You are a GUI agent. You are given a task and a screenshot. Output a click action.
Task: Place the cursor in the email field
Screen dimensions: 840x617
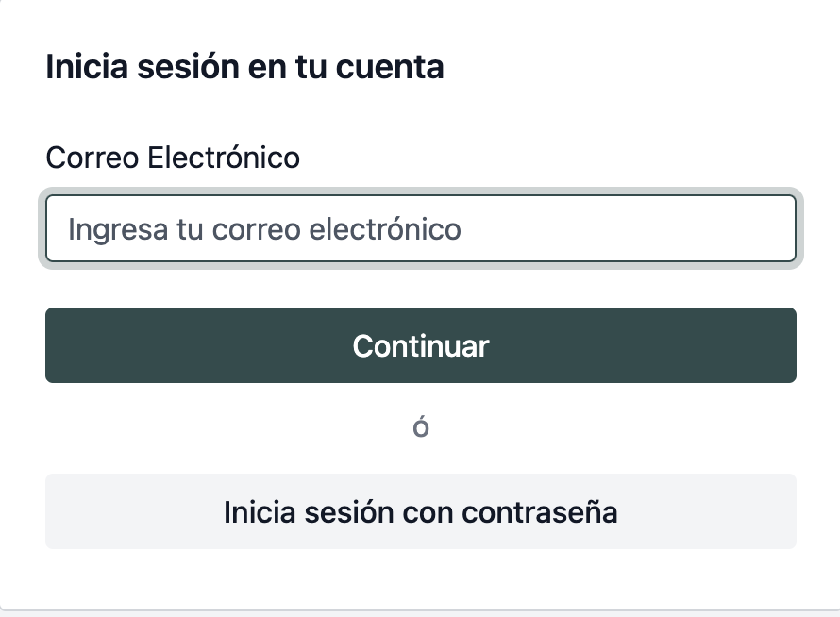[420, 228]
